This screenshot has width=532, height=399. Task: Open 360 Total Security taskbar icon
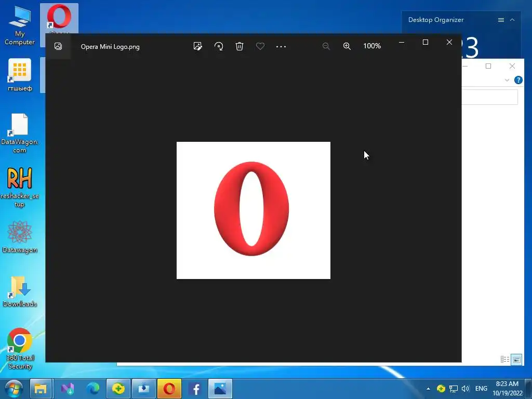[118, 389]
